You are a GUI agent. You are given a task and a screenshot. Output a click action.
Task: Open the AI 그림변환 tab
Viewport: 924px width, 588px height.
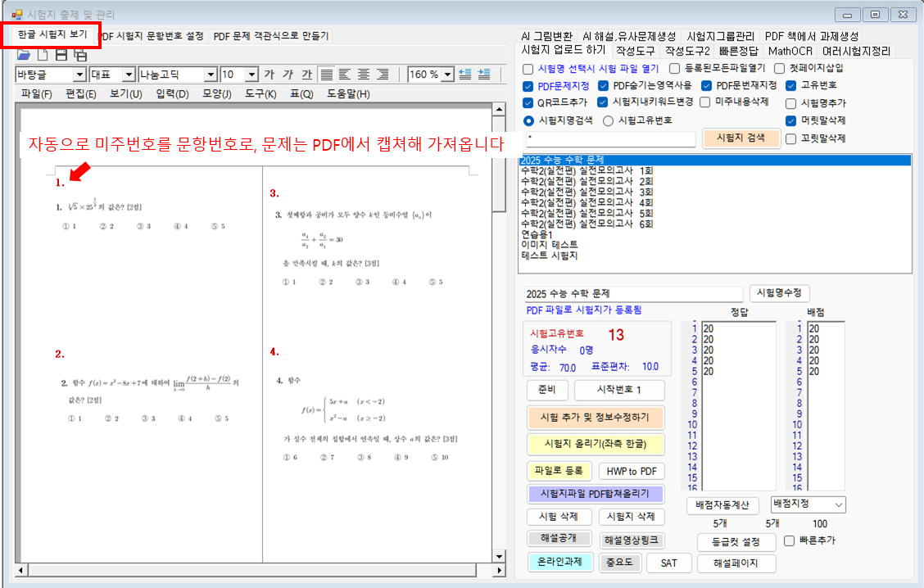point(546,36)
